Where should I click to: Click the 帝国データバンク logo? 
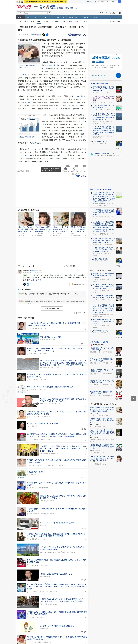pos(77,35)
